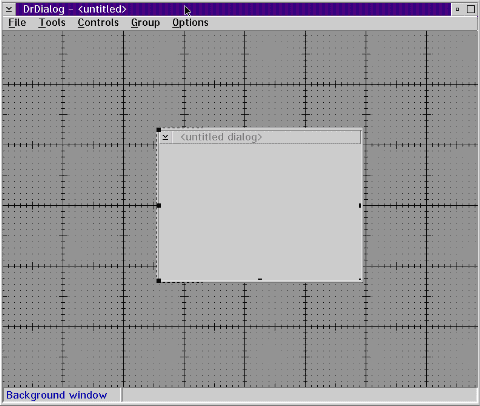The width and height of the screenshot is (480, 406).
Task: Open the File menu
Action: point(17,23)
